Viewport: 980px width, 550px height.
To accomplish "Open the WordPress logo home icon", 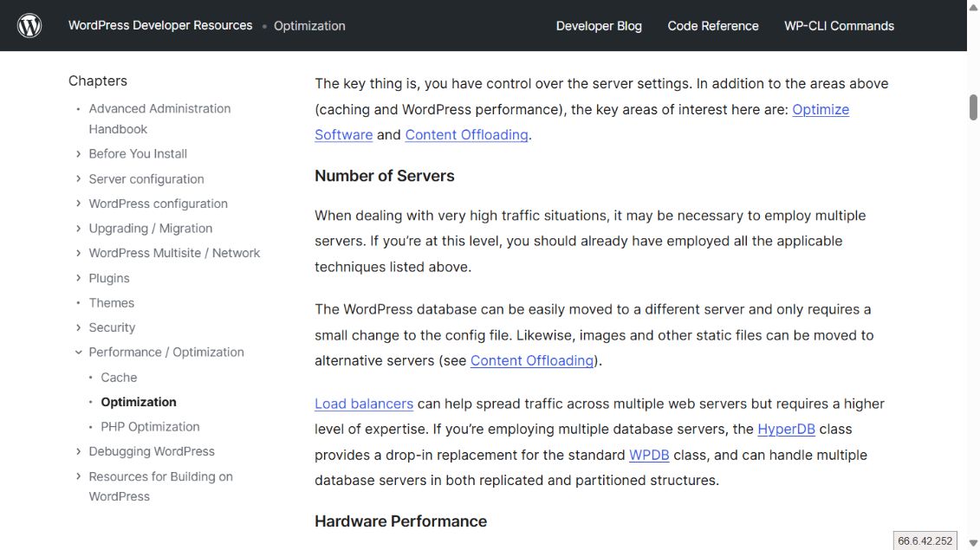I will [29, 26].
